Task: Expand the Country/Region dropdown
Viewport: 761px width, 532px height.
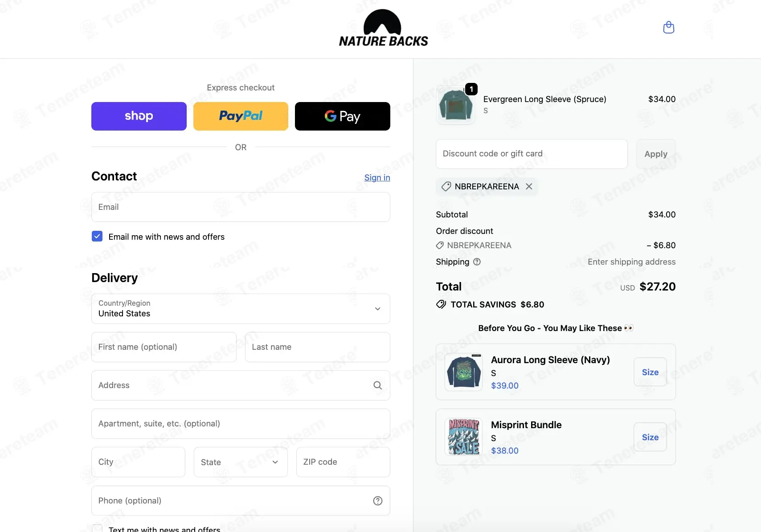Action: (x=241, y=309)
